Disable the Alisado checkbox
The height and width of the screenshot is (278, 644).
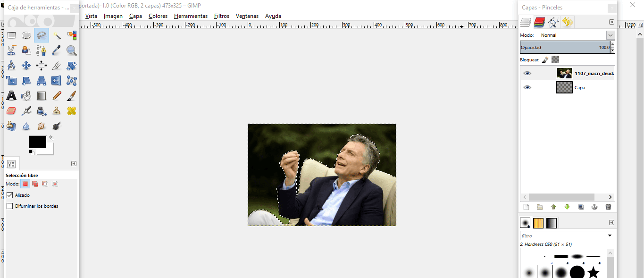click(x=10, y=195)
